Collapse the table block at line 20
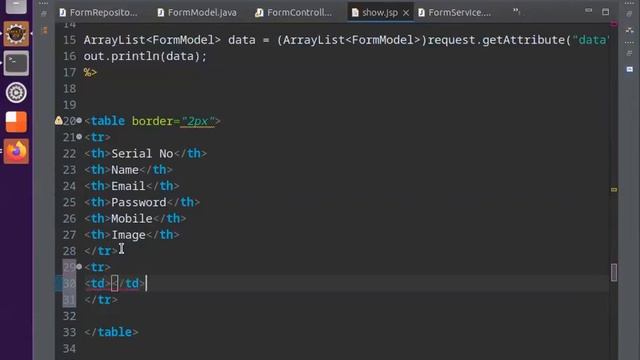 tap(79, 120)
